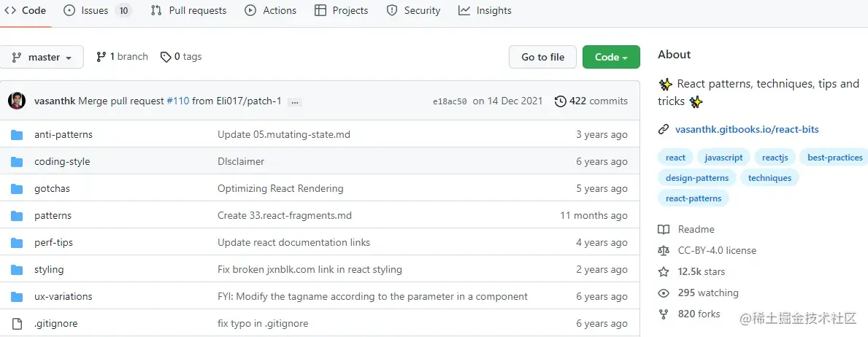
Task: Open the vasanthk.gitbooks.io/react-bits link
Action: [x=747, y=130]
